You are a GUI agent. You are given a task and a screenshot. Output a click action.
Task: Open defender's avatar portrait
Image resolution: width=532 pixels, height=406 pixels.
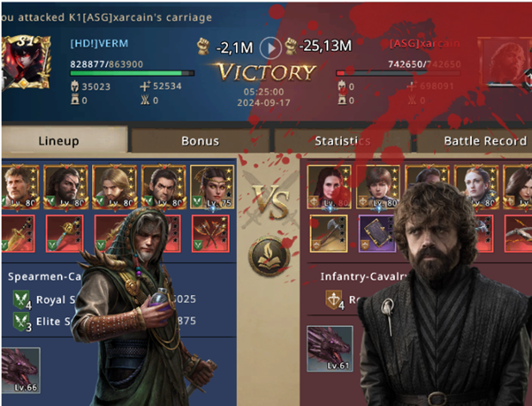(x=504, y=61)
